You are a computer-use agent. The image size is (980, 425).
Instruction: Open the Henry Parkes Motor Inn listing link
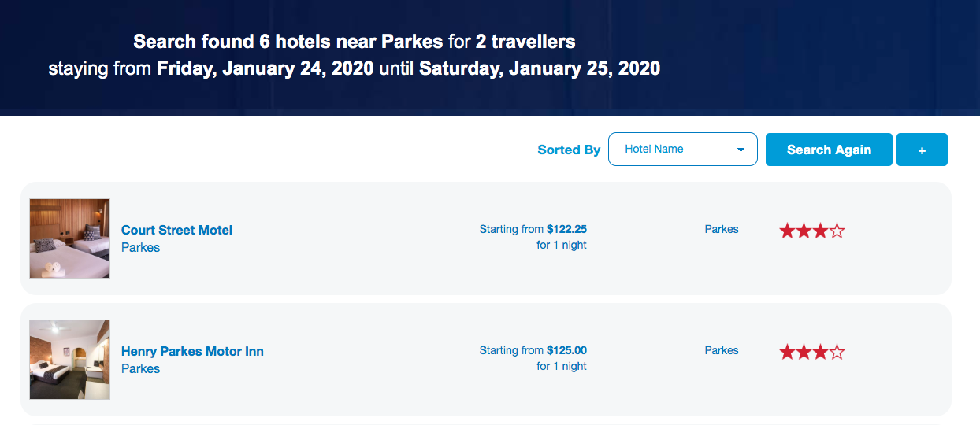click(192, 351)
